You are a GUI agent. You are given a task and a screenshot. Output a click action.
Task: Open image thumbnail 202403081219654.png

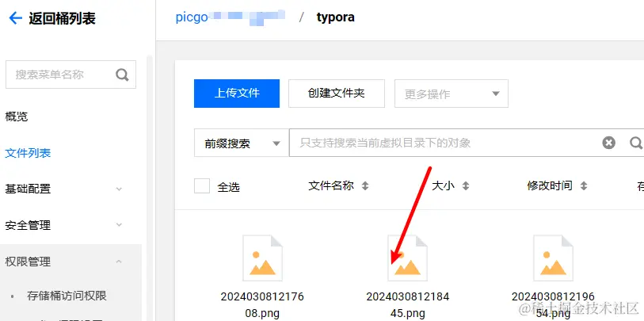[553, 258]
